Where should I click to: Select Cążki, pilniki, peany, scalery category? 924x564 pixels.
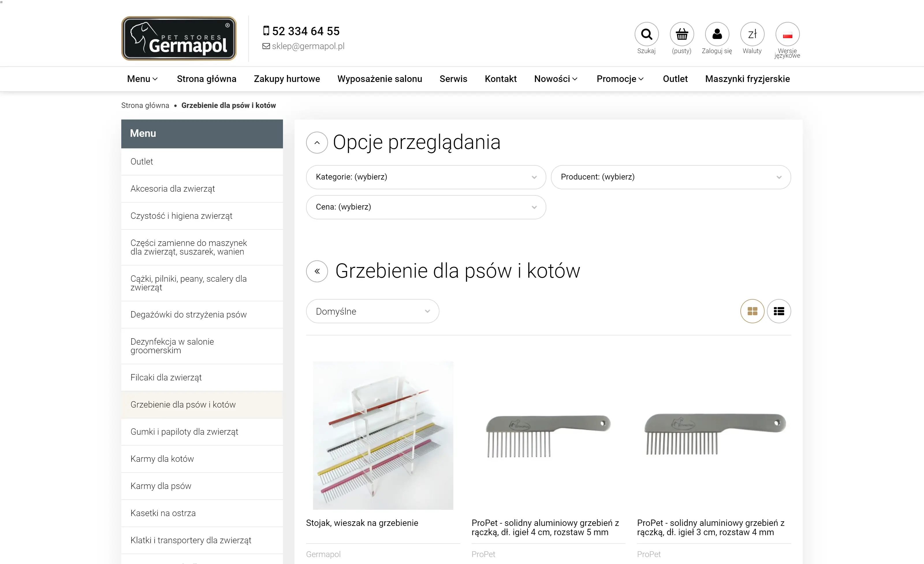pos(202,283)
